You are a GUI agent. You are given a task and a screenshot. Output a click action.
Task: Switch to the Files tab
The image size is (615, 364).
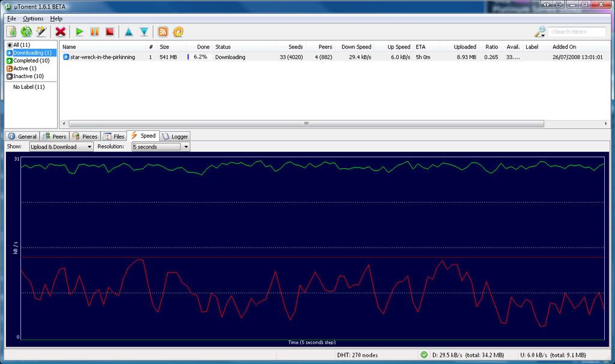point(114,136)
